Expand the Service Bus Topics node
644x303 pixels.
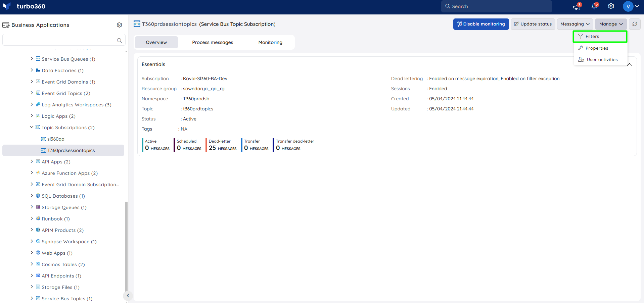click(32, 298)
